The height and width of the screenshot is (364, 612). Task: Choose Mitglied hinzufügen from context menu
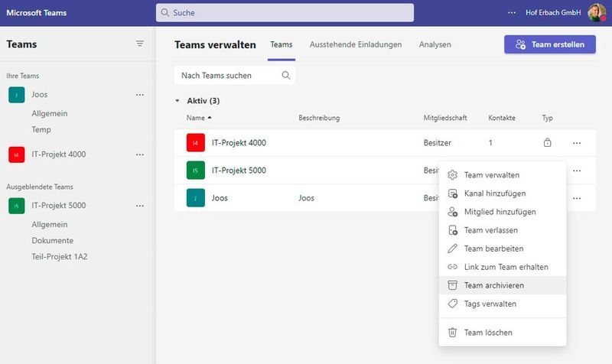tap(503, 212)
